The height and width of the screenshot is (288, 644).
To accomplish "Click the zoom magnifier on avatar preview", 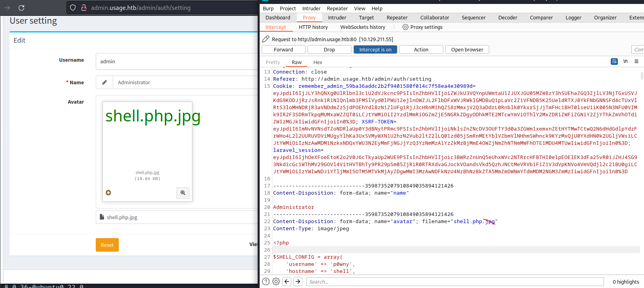I will click(x=183, y=193).
